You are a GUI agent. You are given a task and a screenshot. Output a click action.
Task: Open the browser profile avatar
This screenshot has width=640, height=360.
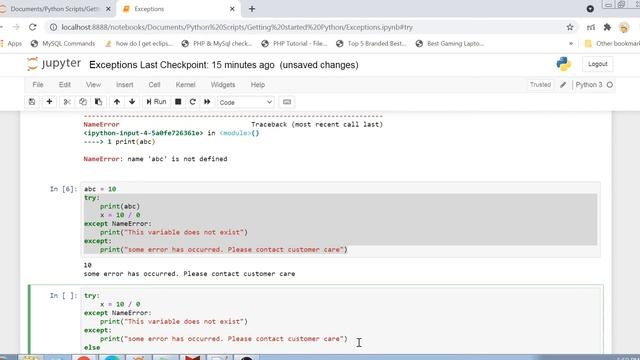[624, 27]
